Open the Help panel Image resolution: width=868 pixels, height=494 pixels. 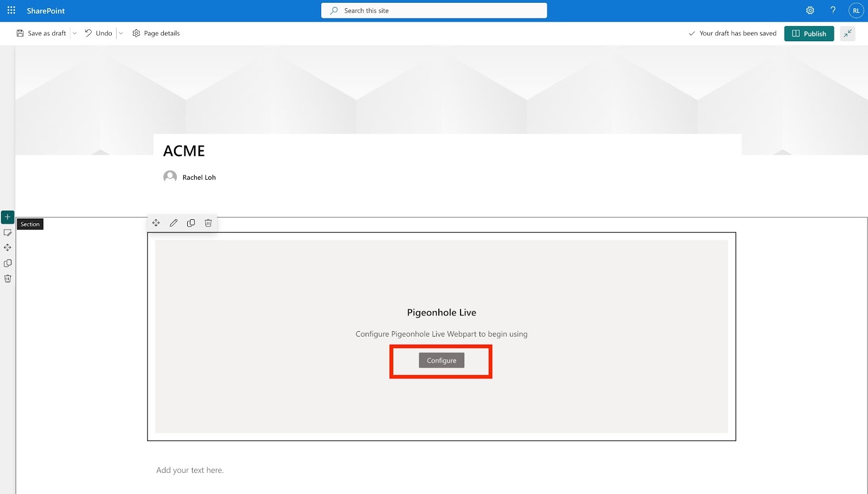833,10
